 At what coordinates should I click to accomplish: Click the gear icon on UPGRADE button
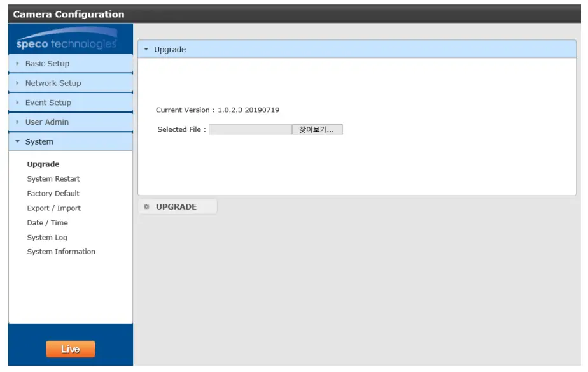[146, 207]
